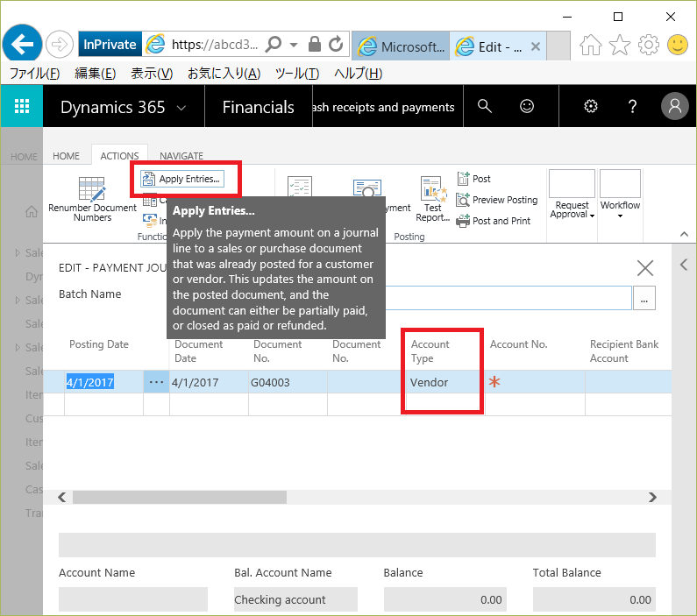Click the left navigation home icon
Viewport: 697px width, 616px height.
point(31,212)
